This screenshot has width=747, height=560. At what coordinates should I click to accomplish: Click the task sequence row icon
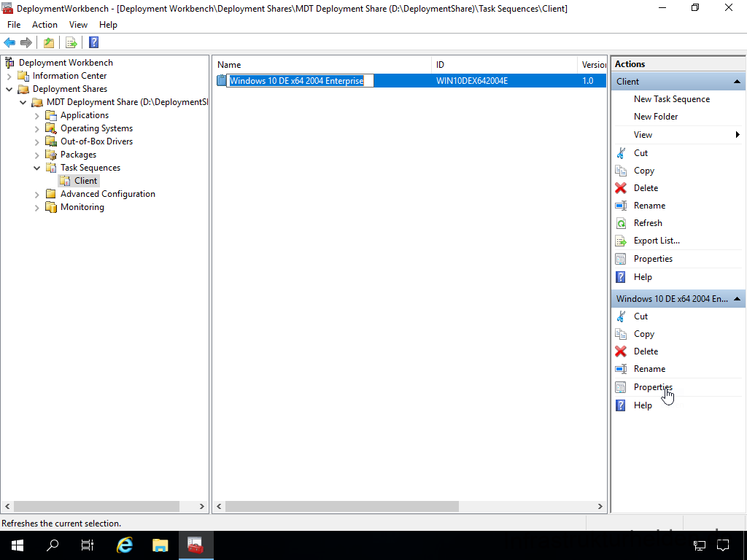(x=222, y=80)
